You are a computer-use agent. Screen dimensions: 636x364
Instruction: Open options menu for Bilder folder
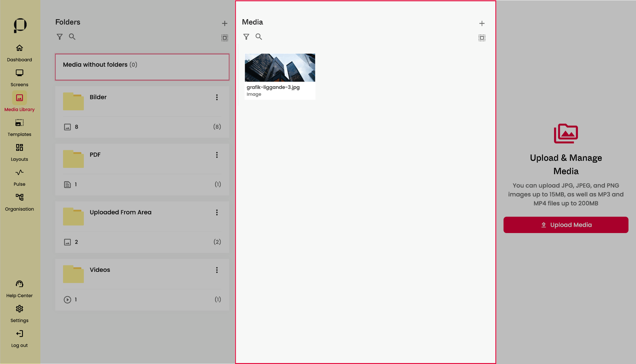pos(217,97)
